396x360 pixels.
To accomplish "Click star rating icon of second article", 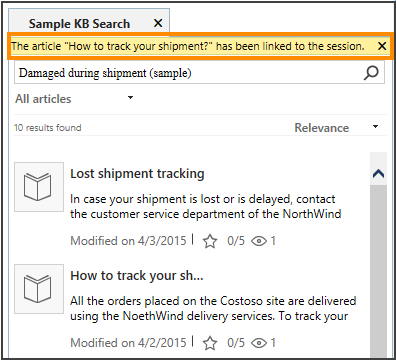I will [x=210, y=343].
